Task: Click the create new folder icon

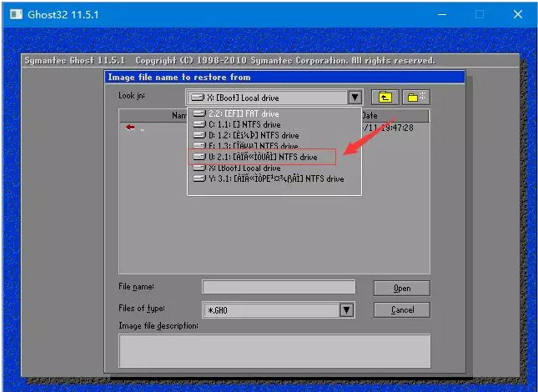Action: pyautogui.click(x=416, y=98)
